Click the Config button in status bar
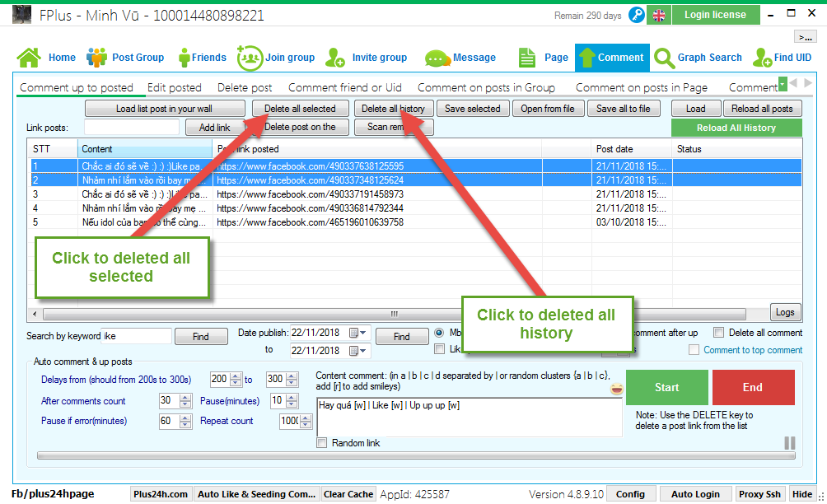The width and height of the screenshot is (827, 504). 631,494
